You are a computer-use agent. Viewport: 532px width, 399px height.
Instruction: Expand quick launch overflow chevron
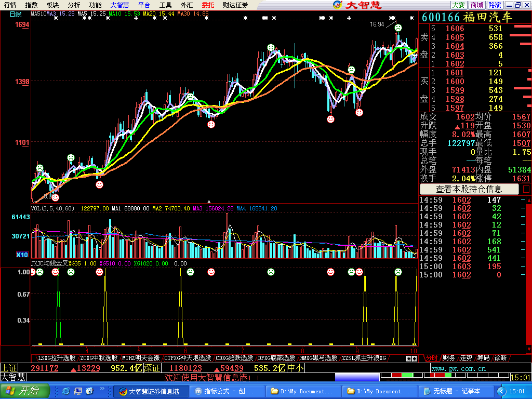tap(102, 389)
